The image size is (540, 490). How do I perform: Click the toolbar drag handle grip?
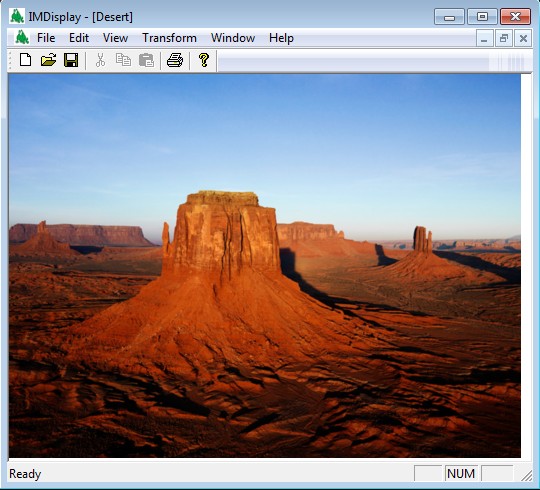[x=11, y=60]
